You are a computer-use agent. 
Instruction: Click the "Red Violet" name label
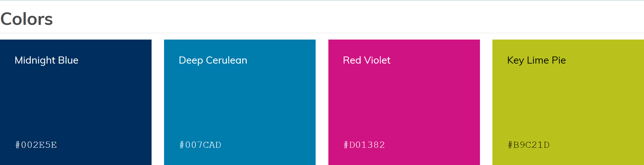[367, 60]
